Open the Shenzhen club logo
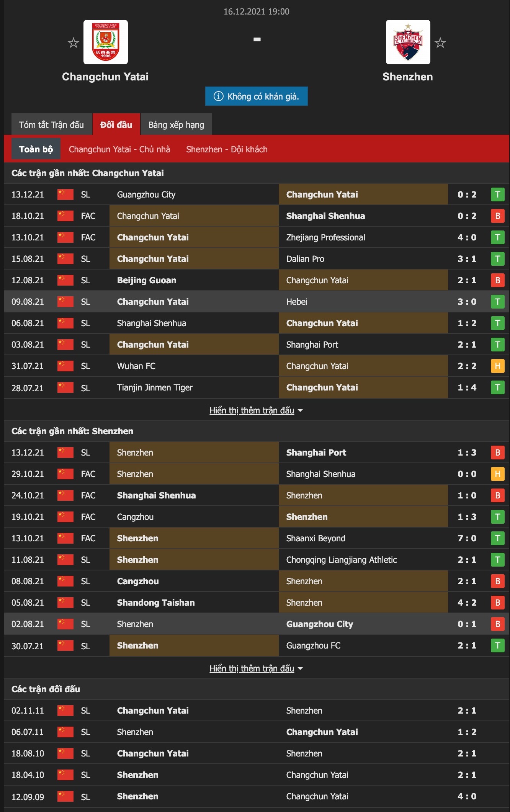This screenshot has width=510, height=812. pyautogui.click(x=408, y=42)
